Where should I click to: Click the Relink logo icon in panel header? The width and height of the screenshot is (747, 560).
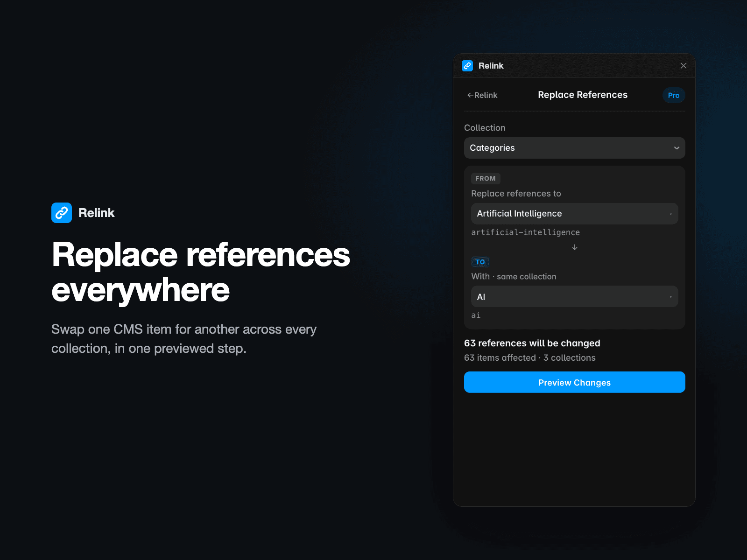coord(467,66)
